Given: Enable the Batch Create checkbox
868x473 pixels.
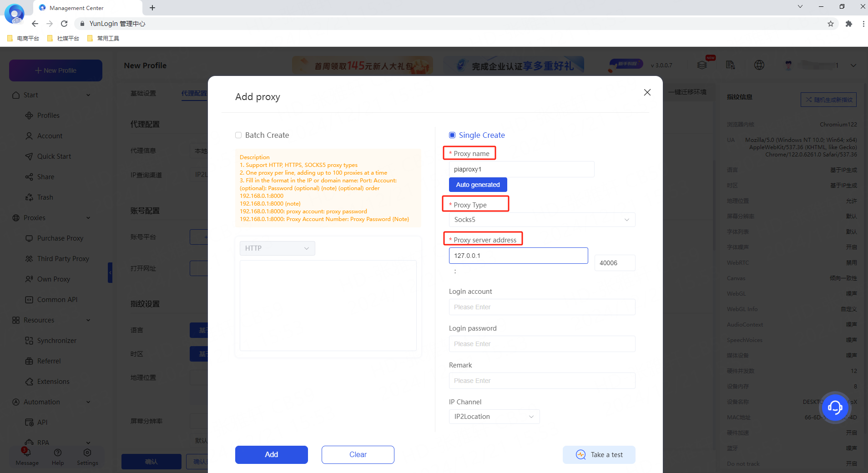Looking at the screenshot, I should [238, 135].
